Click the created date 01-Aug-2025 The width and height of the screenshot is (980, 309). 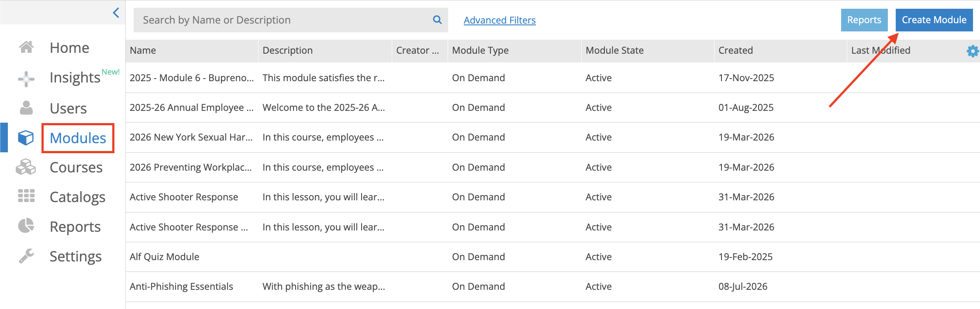[746, 108]
